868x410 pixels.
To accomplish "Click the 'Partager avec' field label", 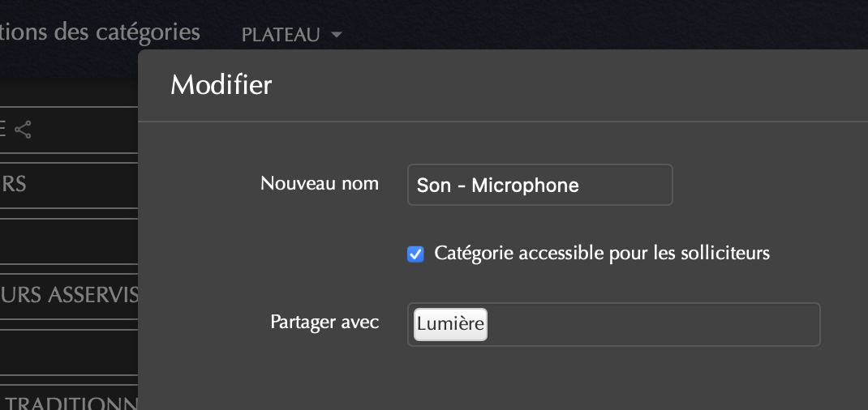I will (324, 322).
